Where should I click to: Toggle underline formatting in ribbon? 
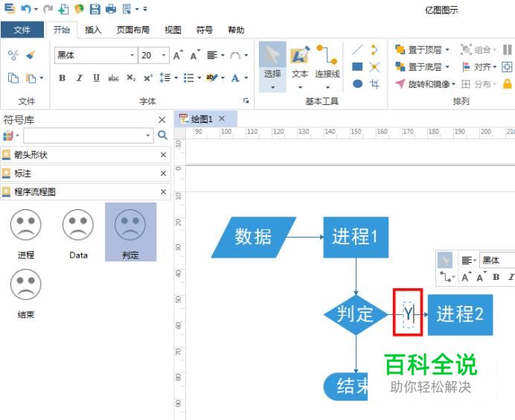[x=96, y=78]
